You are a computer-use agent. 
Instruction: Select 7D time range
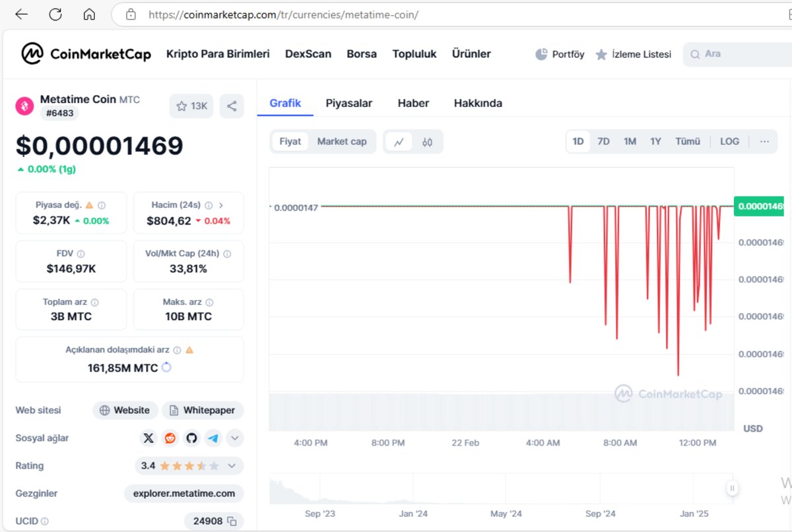click(603, 141)
